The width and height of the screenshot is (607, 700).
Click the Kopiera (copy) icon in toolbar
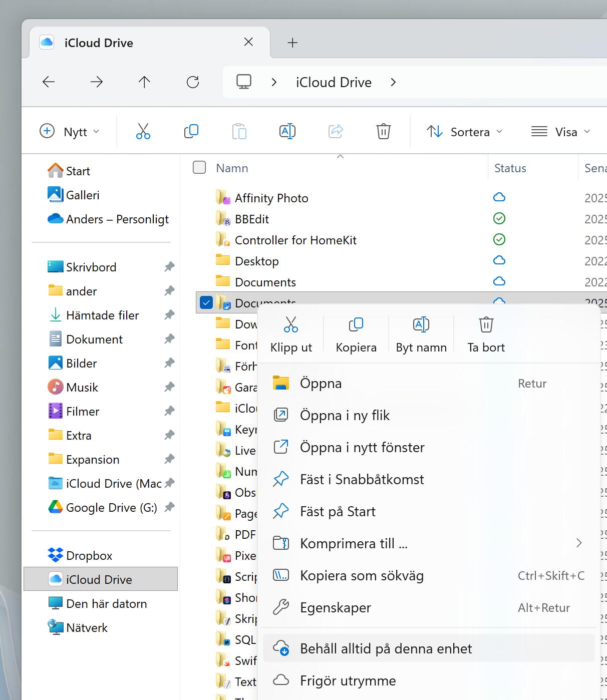tap(191, 131)
